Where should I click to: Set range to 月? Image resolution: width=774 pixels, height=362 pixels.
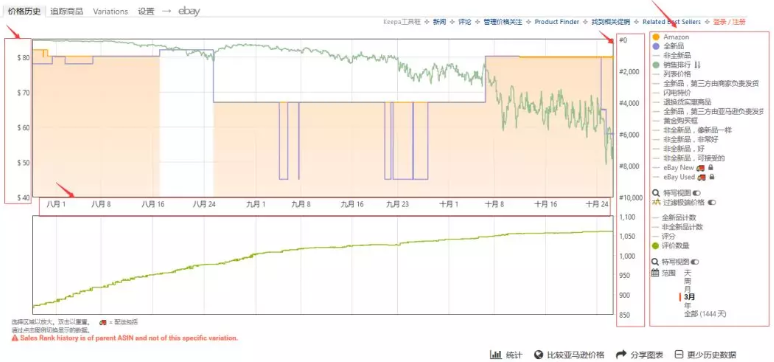click(x=688, y=289)
